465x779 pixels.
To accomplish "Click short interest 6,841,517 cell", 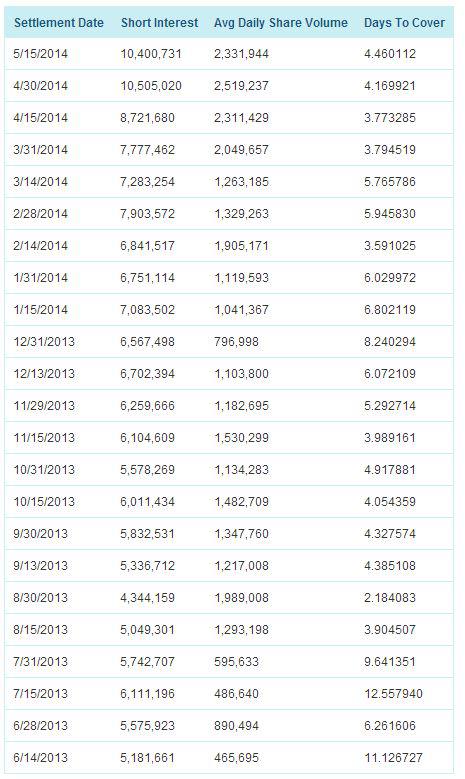I will tap(148, 246).
